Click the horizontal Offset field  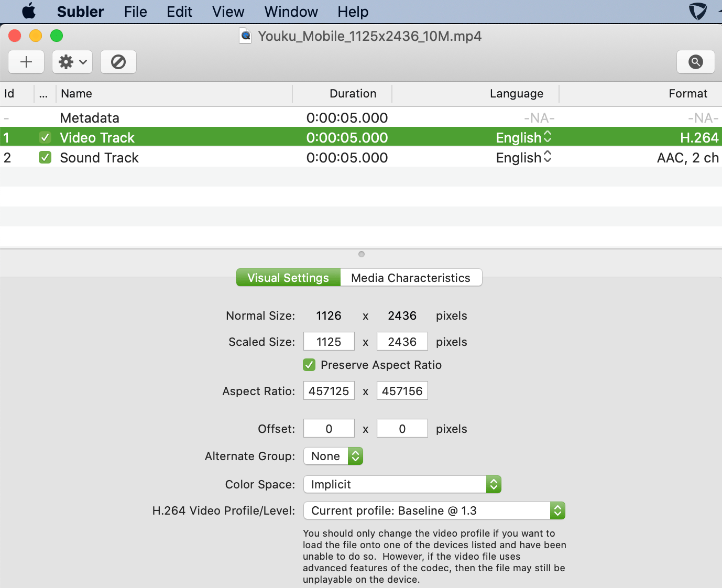click(x=329, y=429)
